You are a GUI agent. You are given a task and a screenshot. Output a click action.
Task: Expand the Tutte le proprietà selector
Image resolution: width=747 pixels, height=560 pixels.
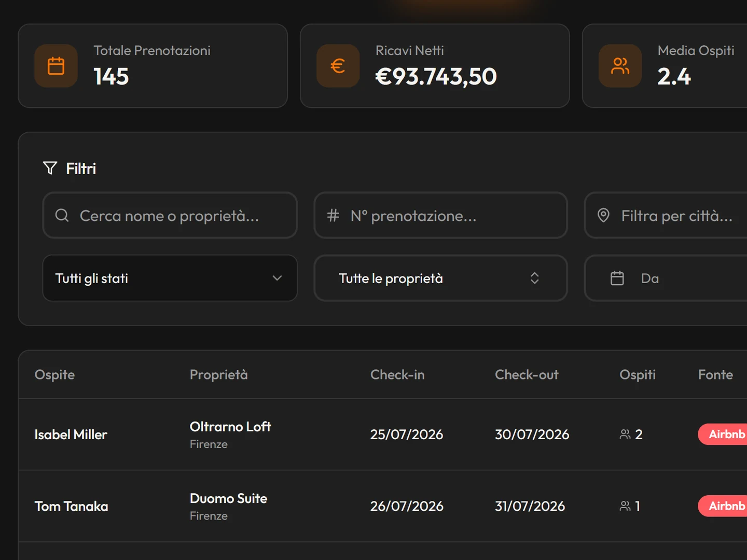[440, 278]
